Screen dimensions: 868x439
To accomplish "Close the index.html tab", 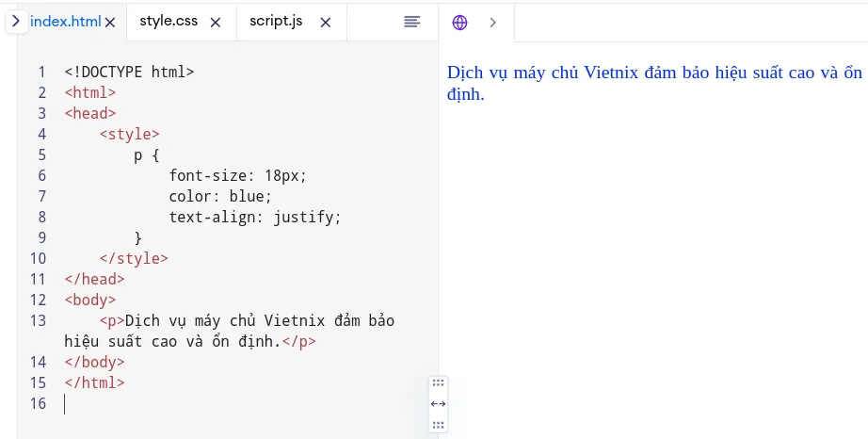I will (110, 23).
